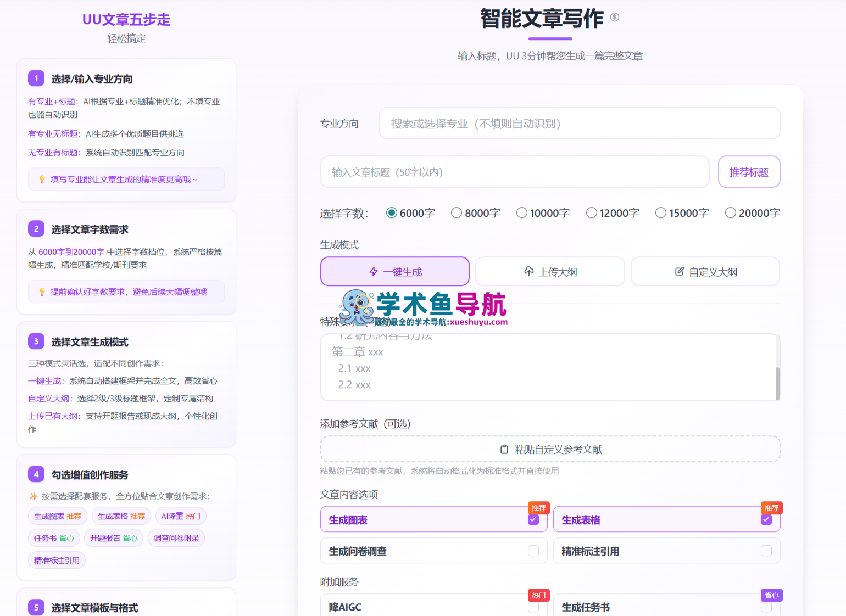Switch to the 自定义大纲 mode tab

[x=705, y=271]
